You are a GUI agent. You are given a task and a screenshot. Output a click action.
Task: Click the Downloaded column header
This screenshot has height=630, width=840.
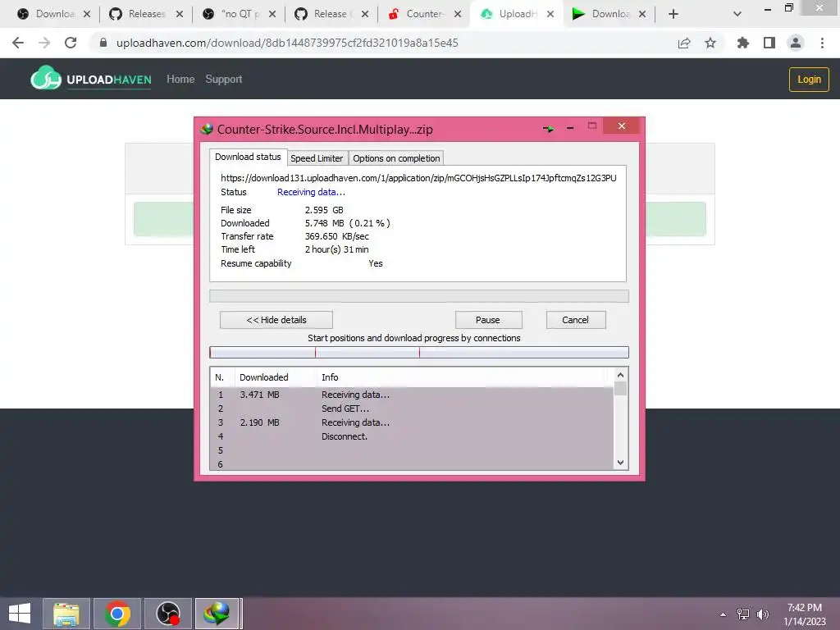click(x=276, y=377)
